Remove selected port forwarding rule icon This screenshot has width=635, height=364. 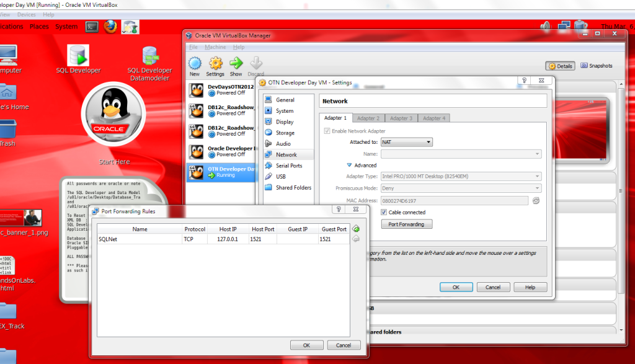click(x=356, y=239)
